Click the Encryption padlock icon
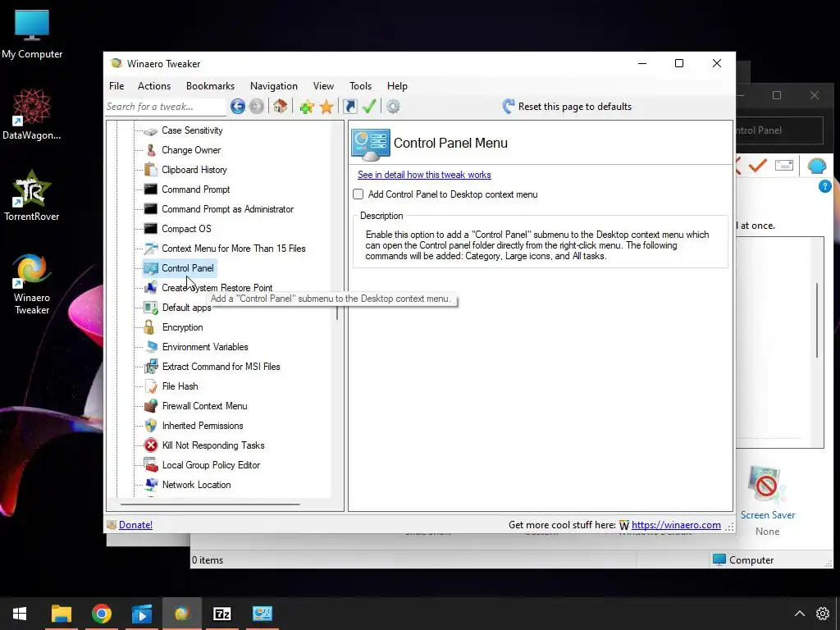The image size is (840, 630). tap(149, 326)
